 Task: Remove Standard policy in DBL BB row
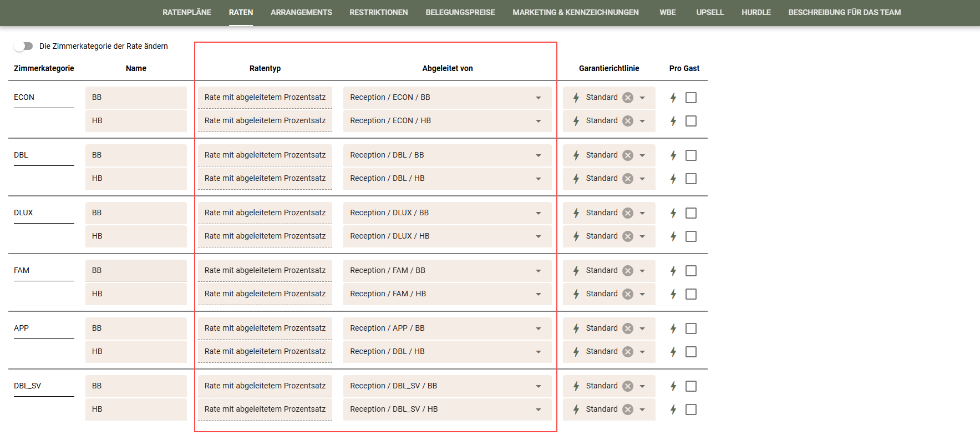pos(628,155)
